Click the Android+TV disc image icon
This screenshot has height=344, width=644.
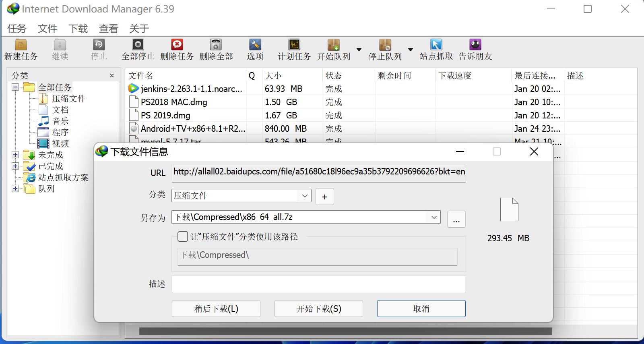click(134, 128)
